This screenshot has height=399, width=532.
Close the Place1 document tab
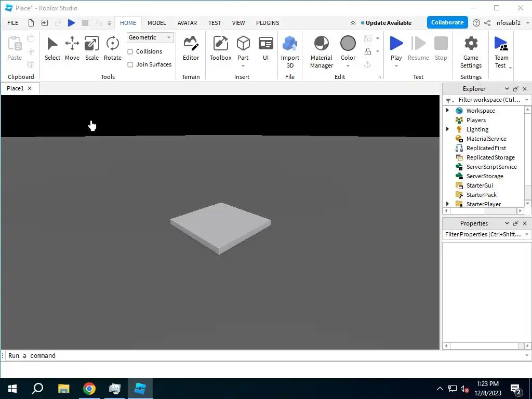(30, 88)
